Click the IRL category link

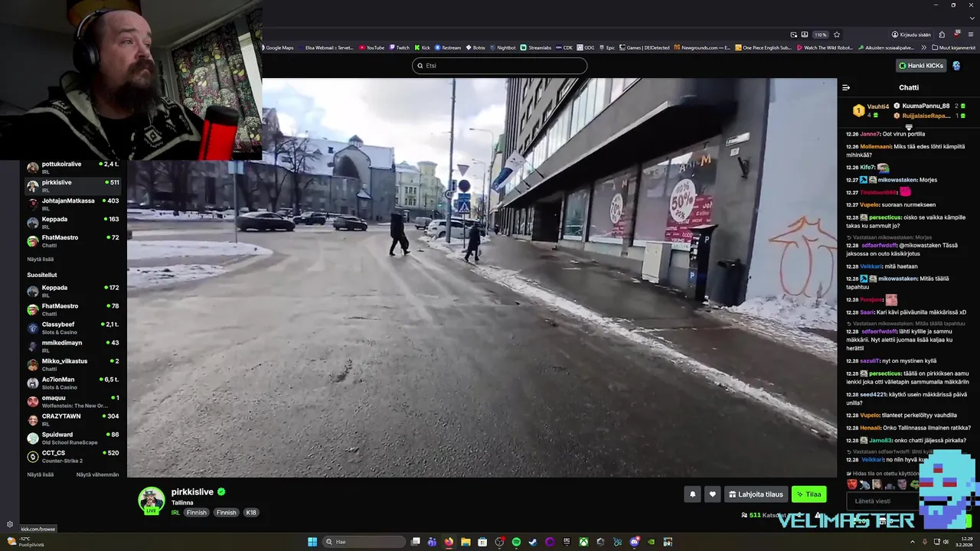click(175, 513)
